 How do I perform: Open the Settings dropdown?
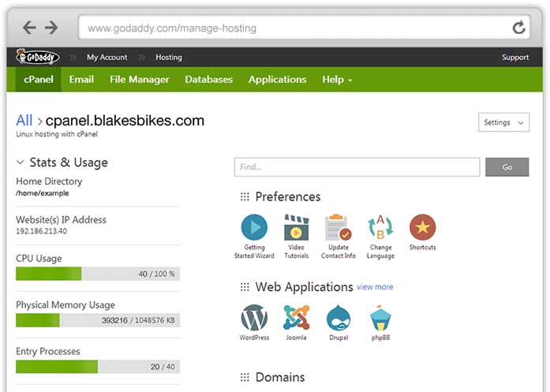click(503, 123)
